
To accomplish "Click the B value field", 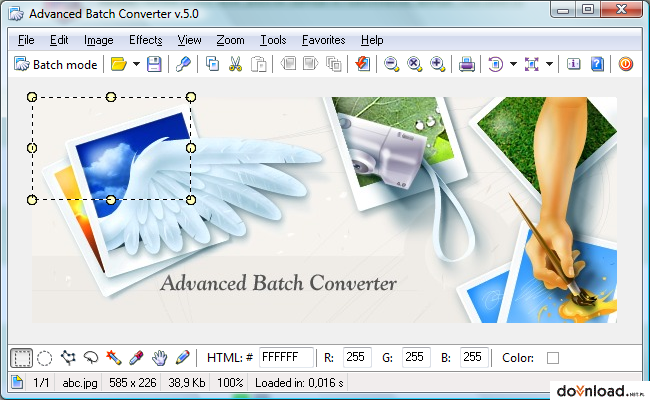I will tap(474, 357).
